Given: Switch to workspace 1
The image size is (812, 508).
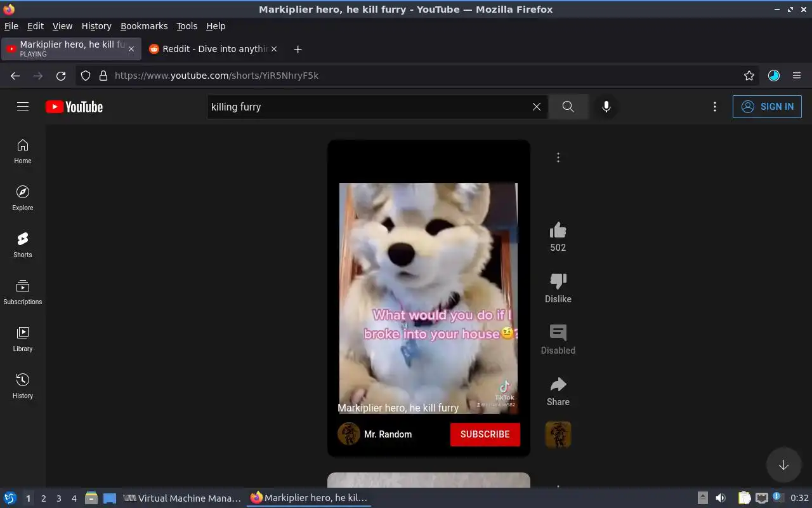Looking at the screenshot, I should pyautogui.click(x=28, y=498).
